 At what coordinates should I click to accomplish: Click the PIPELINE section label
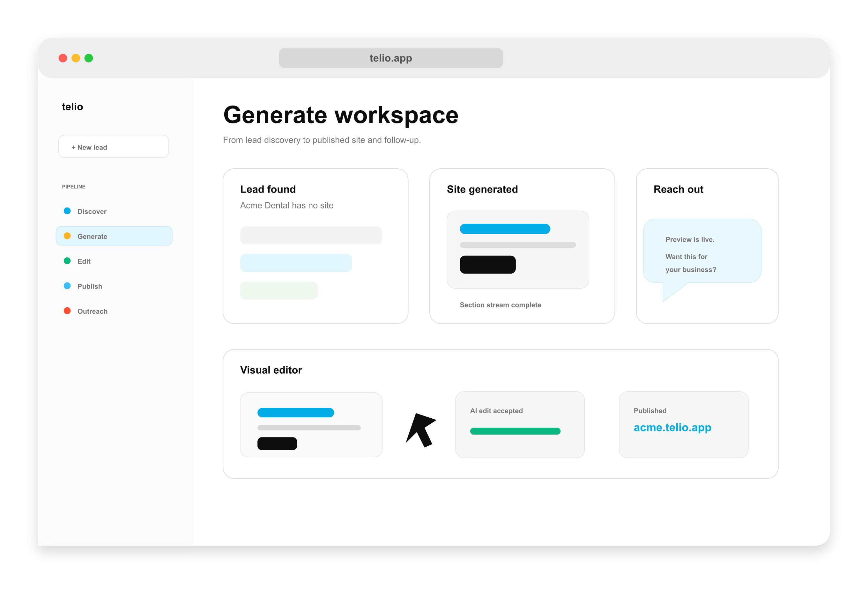[74, 187]
